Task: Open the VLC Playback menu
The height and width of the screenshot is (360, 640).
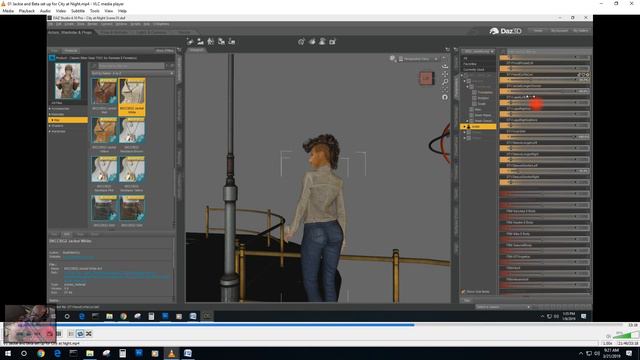Action: [27, 11]
